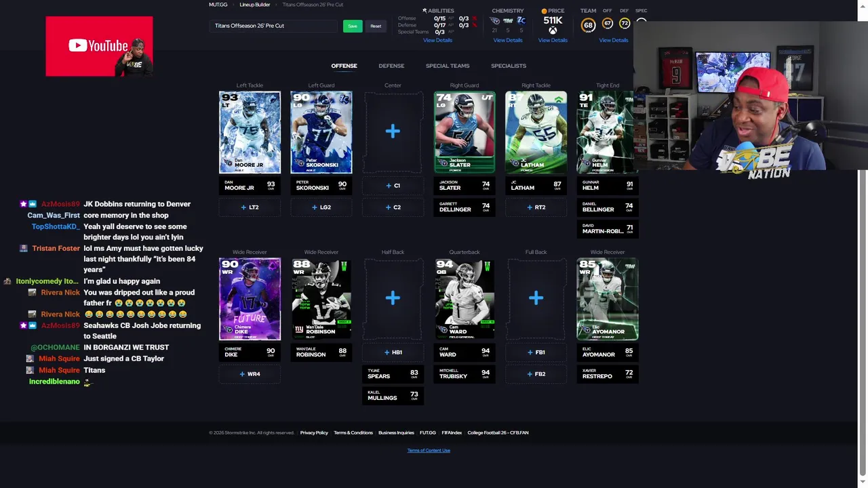Add a starter in the FB1 slot
The height and width of the screenshot is (488, 868).
pyautogui.click(x=536, y=352)
